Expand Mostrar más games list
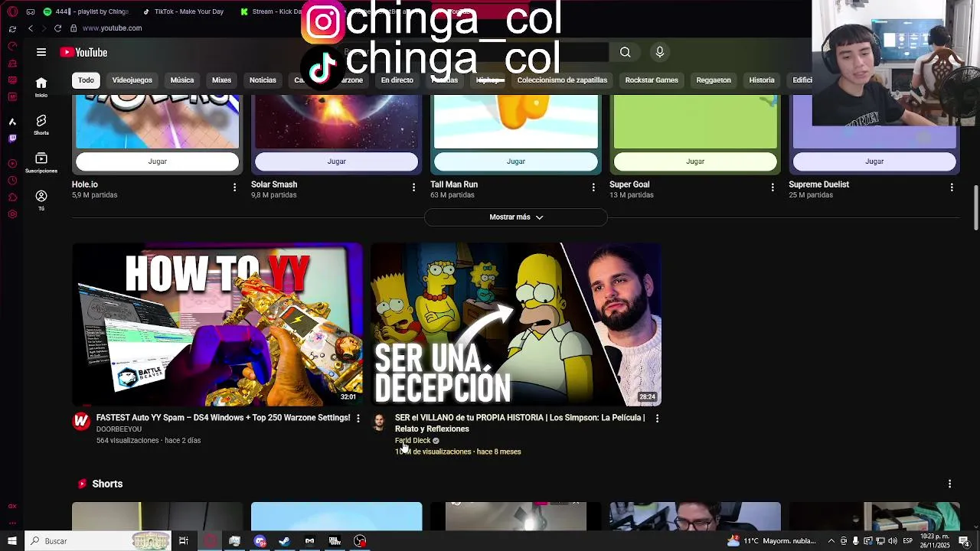Viewport: 980px width, 551px height. 516,217
